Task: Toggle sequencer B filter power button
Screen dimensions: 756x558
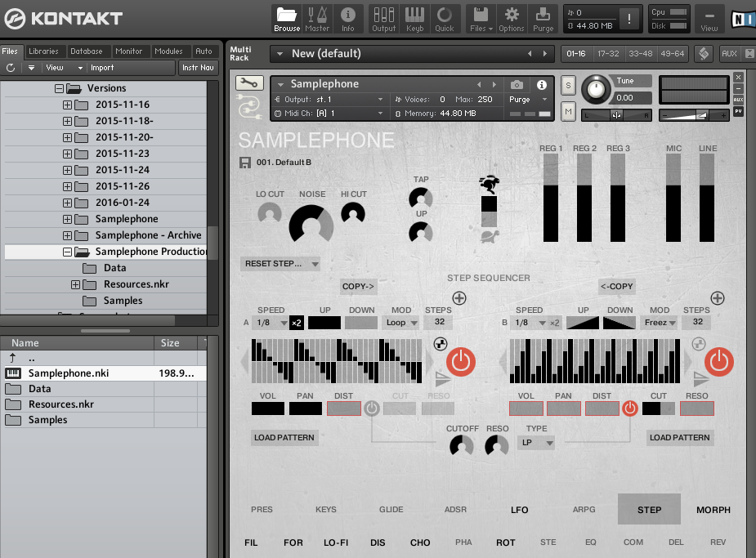Action: [629, 408]
